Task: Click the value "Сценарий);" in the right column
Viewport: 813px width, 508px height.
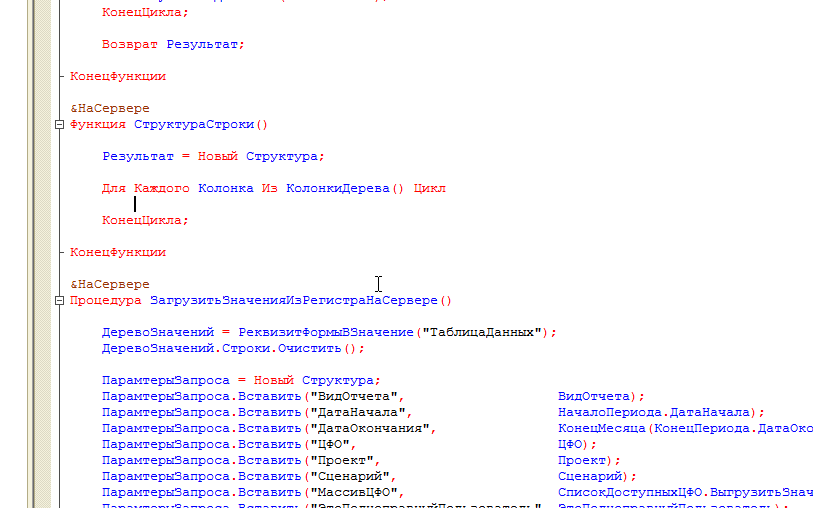Action: point(597,476)
